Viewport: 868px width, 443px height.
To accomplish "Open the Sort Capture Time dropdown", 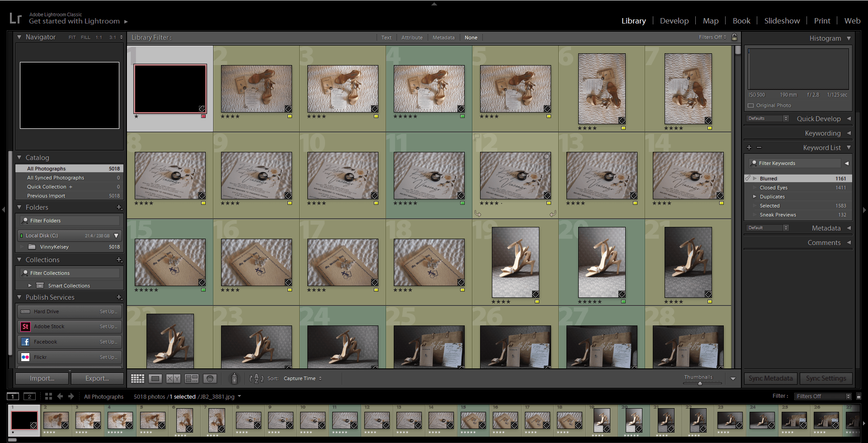I will tap(302, 378).
